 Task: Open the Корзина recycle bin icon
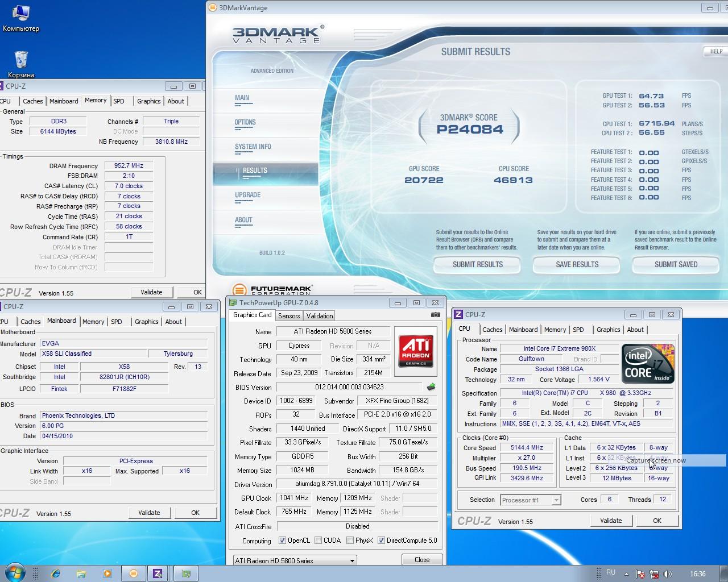click(21, 64)
